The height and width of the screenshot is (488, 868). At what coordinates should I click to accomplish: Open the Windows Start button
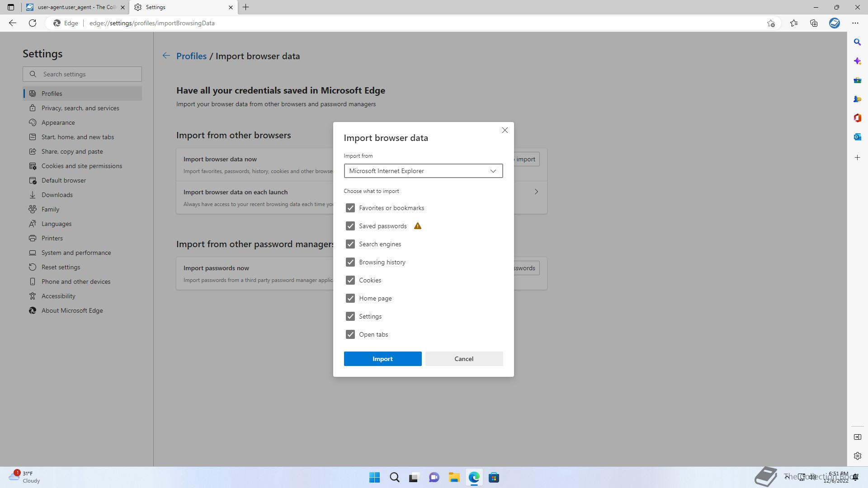tap(374, 478)
